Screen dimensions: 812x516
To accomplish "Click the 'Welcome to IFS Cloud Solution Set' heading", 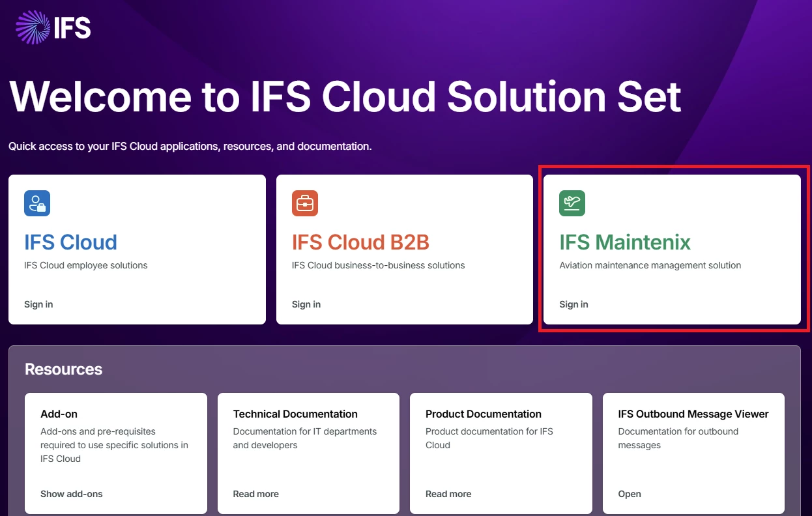I will (345, 96).
